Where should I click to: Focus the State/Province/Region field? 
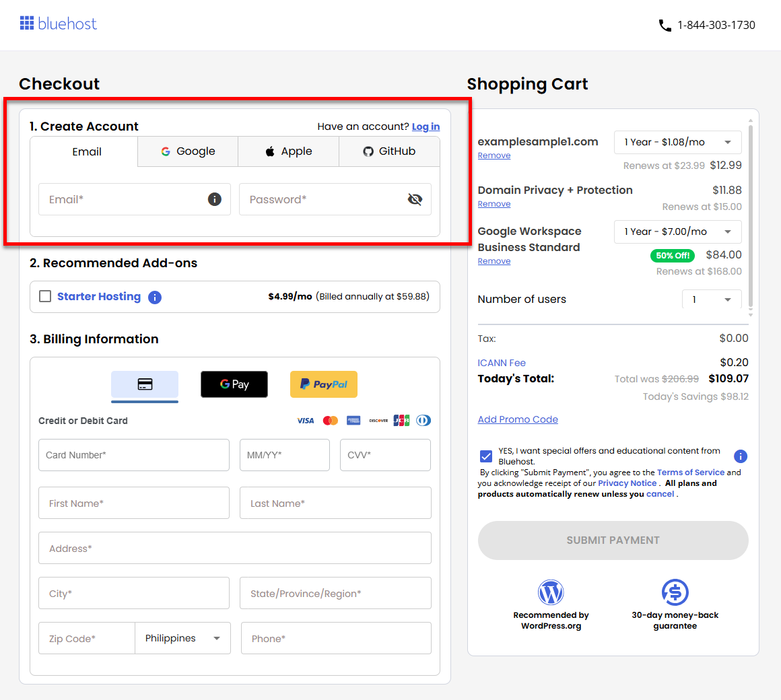[336, 593]
